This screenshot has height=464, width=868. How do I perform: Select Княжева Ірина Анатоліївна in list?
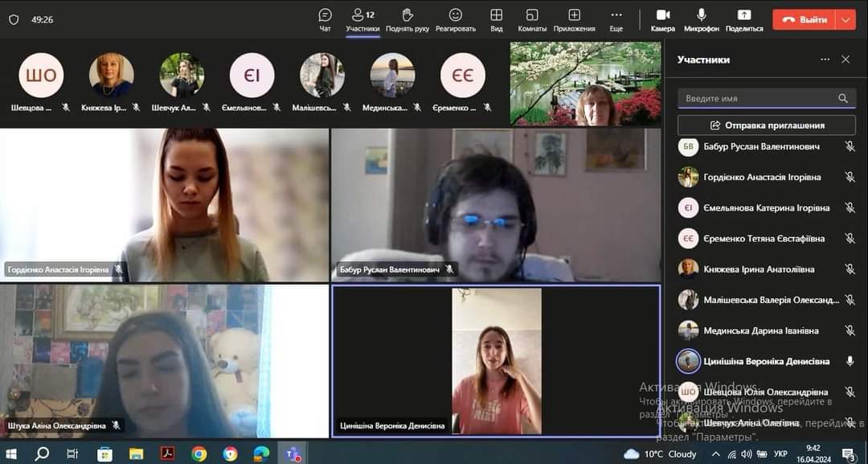tap(767, 269)
